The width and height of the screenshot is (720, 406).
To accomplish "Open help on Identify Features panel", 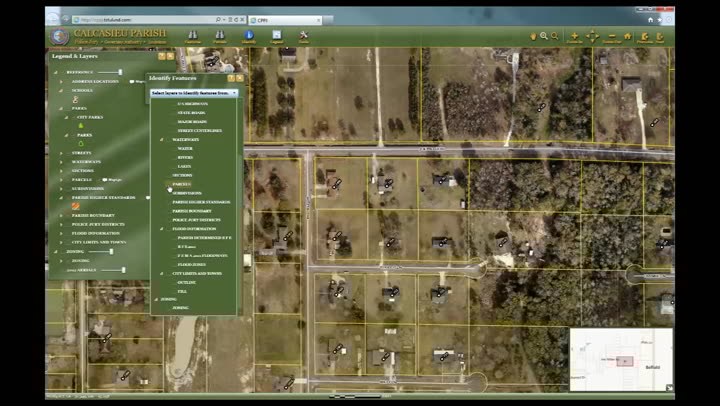I will click(x=231, y=78).
